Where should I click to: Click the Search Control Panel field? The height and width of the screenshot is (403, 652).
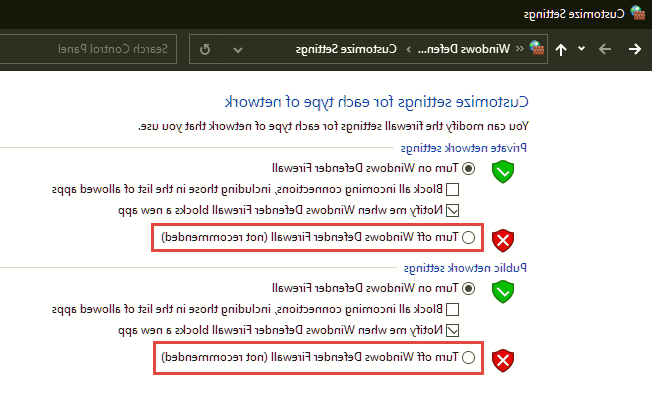(89, 49)
